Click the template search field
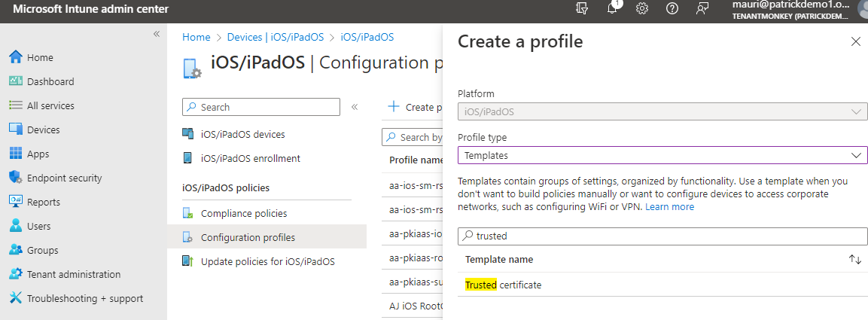 (x=662, y=236)
